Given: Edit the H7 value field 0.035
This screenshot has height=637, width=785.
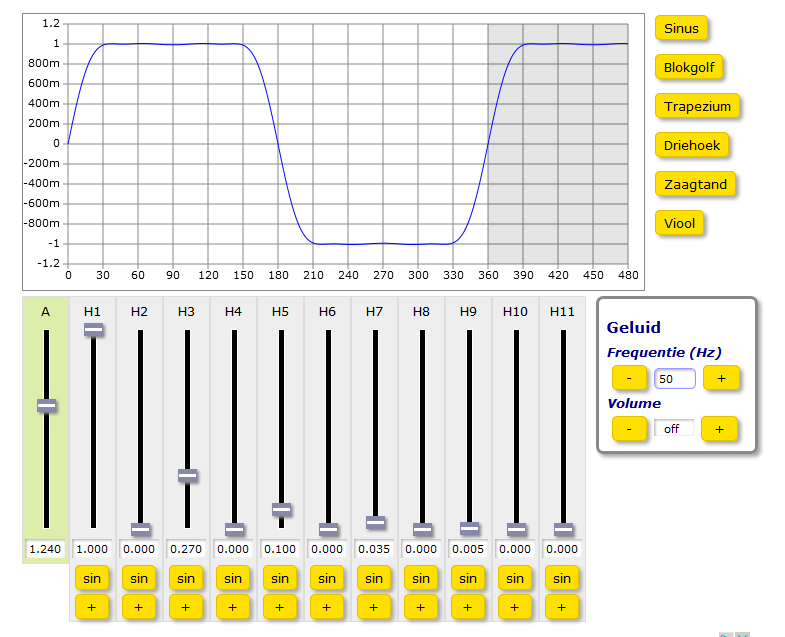Looking at the screenshot, I should [x=374, y=549].
